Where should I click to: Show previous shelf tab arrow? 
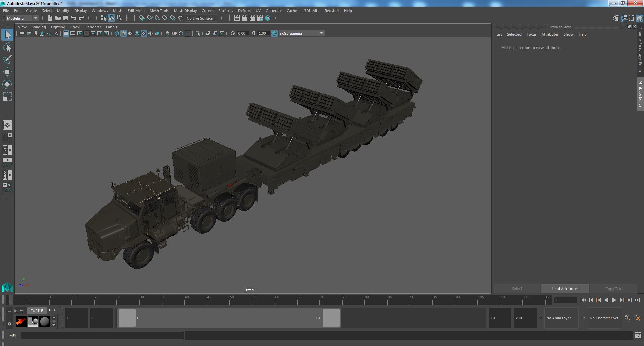(x=50, y=310)
